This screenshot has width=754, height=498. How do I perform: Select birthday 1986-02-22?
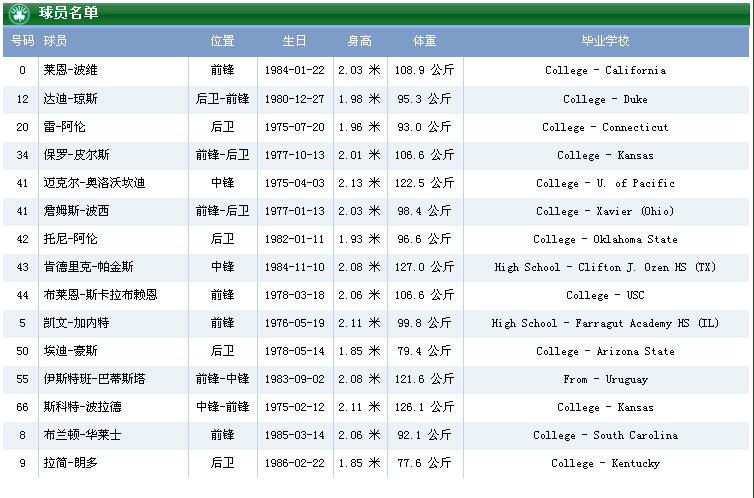pyautogui.click(x=294, y=463)
